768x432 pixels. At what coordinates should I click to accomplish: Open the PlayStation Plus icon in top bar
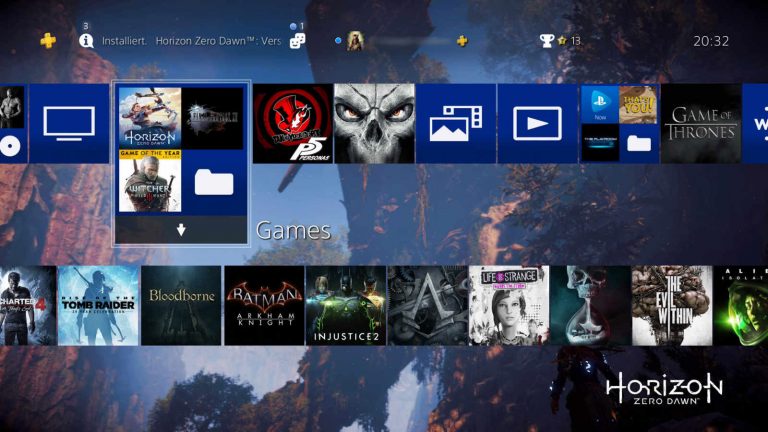(48, 41)
